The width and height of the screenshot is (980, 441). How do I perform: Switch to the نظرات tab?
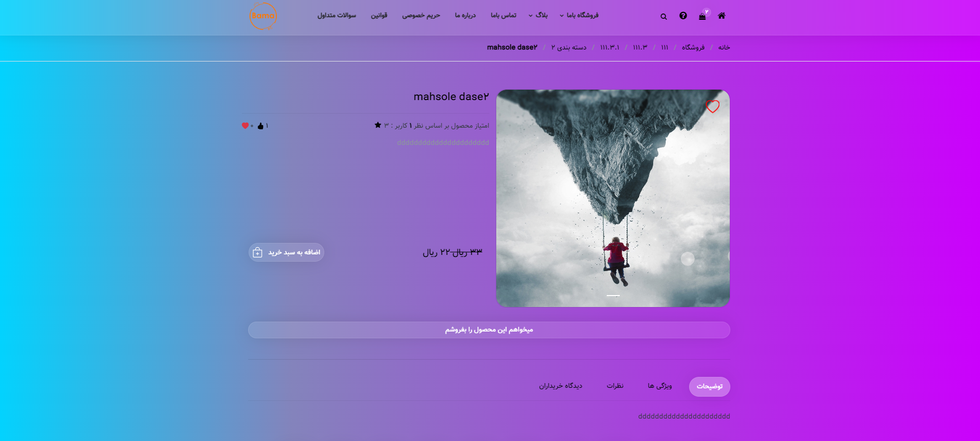615,386
